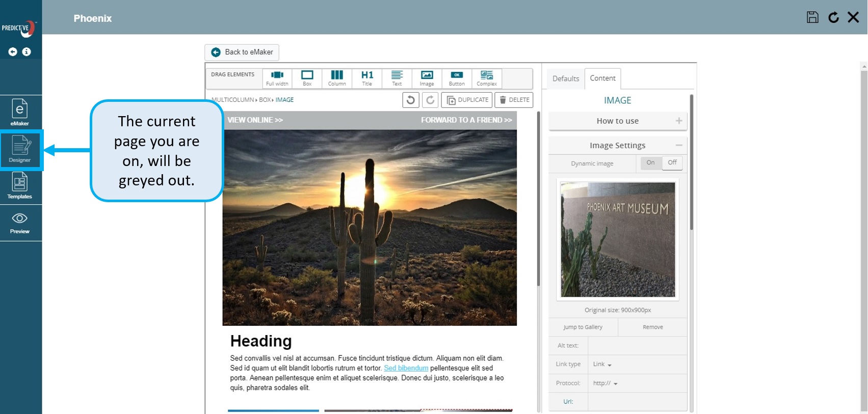Click the Button element icon
The height and width of the screenshot is (414, 868).
tap(457, 78)
